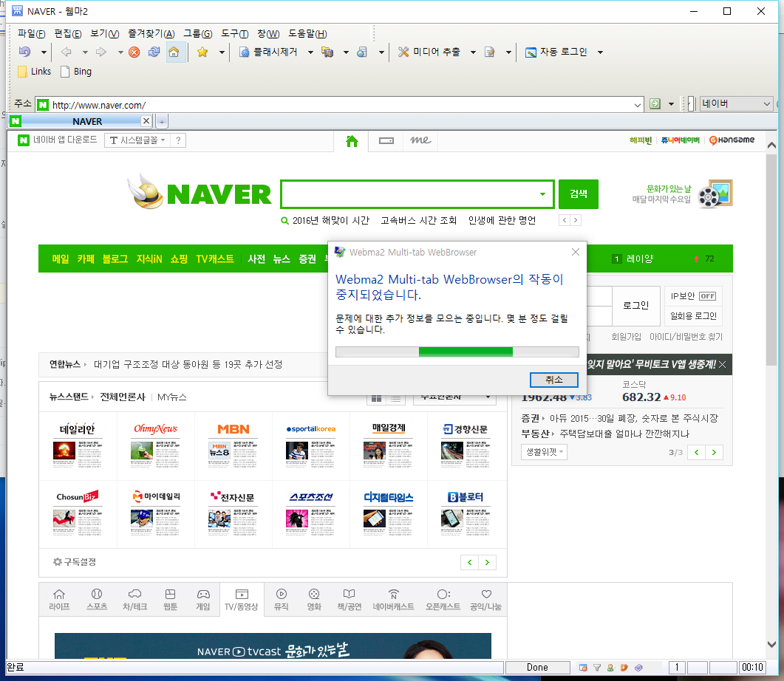Screen dimensions: 784x681
Task: Select the TV/동영상 content tab
Action: tap(241, 600)
